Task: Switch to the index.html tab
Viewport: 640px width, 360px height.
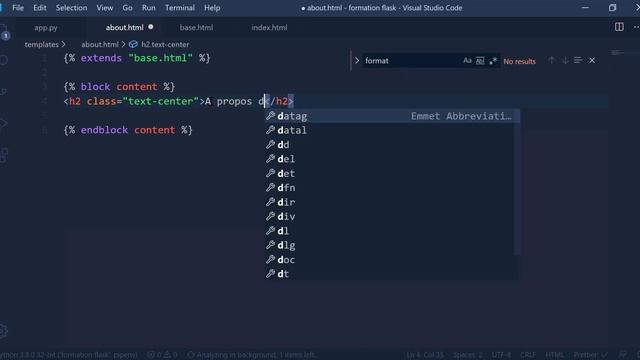Action: point(269,28)
